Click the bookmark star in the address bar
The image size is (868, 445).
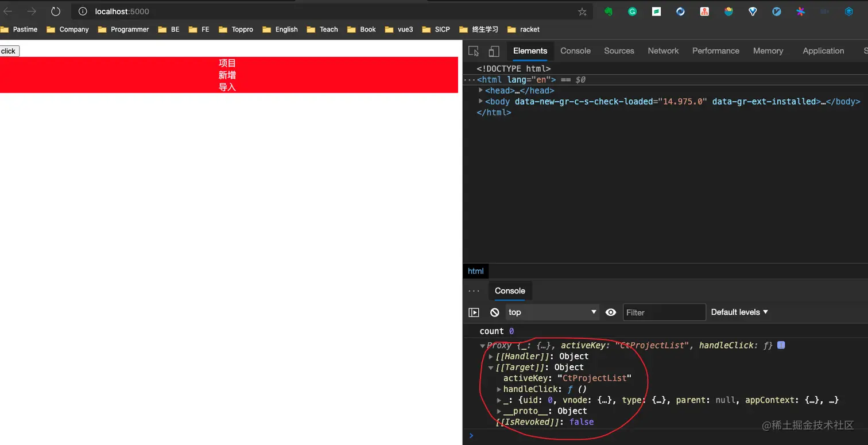[x=582, y=11]
